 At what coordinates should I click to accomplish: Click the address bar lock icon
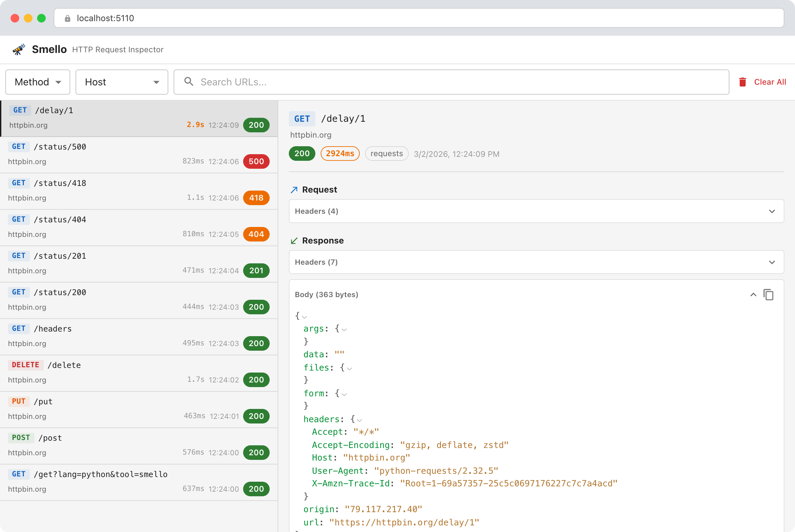click(67, 18)
